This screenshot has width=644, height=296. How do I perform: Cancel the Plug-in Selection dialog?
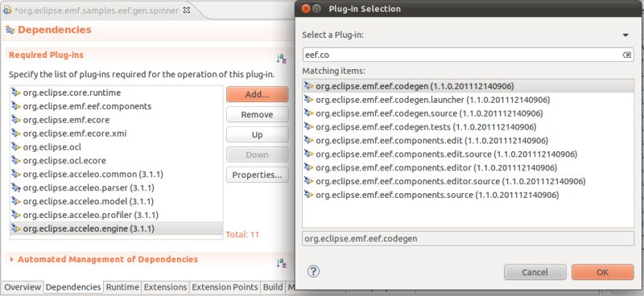(x=535, y=272)
